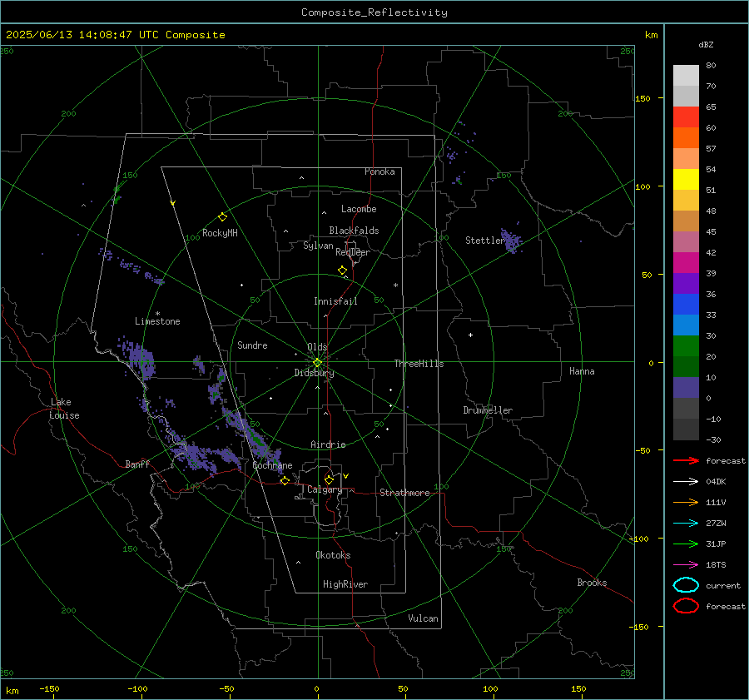This screenshot has height=700, width=749.
Task: Click the Composite_Reflectivity title
Action: pyautogui.click(x=374, y=12)
